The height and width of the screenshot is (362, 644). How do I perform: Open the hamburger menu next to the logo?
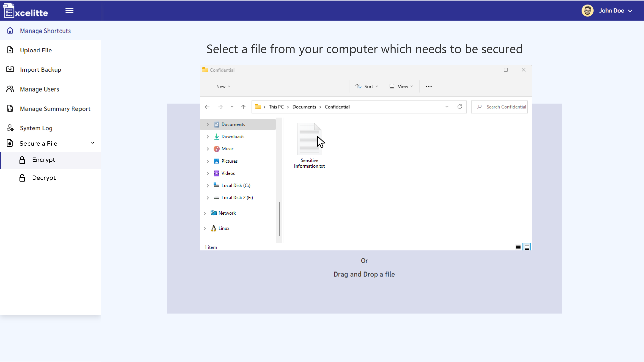pyautogui.click(x=69, y=10)
